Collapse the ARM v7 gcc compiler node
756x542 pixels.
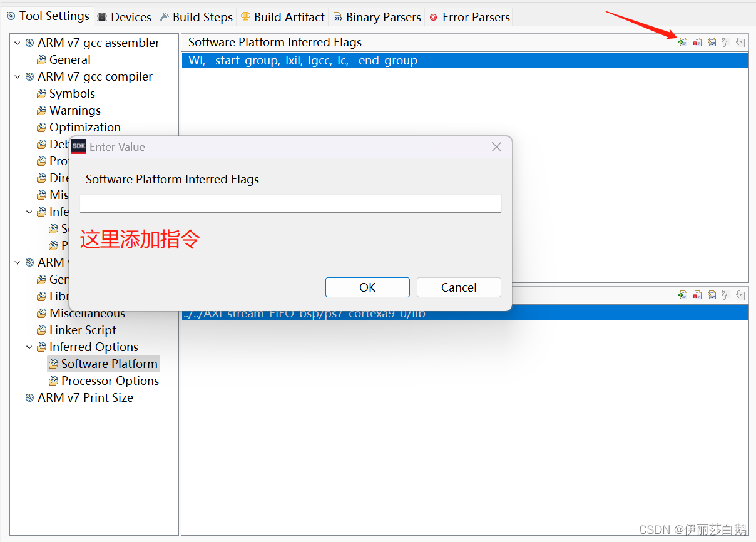click(x=17, y=76)
